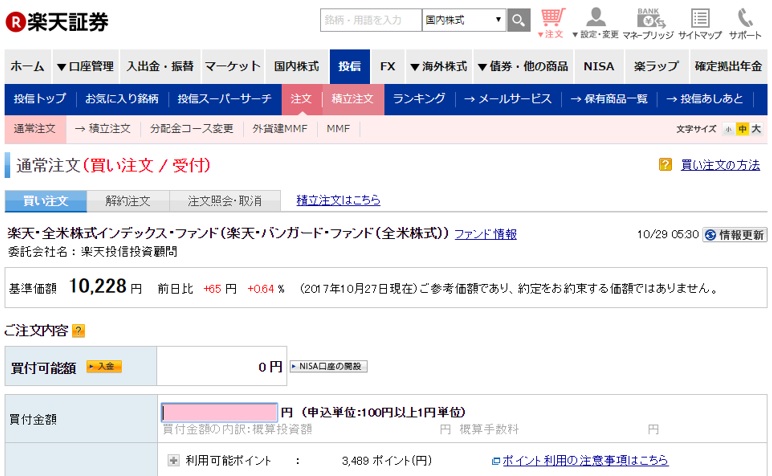This screenshot has width=772, height=476.
Task: Open the 楽ラップ tab
Action: point(656,66)
